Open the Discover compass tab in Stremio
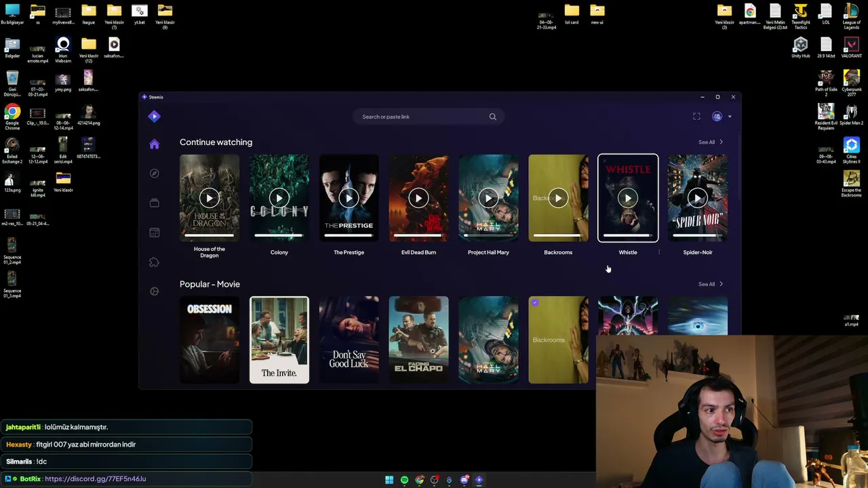Screen dimensions: 868x488 coord(154,174)
